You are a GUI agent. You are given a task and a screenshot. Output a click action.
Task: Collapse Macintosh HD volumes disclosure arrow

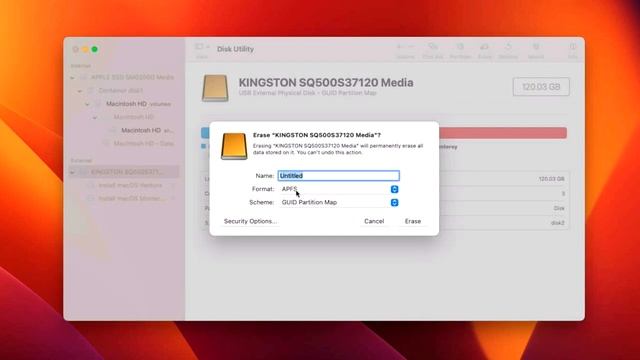(87, 104)
